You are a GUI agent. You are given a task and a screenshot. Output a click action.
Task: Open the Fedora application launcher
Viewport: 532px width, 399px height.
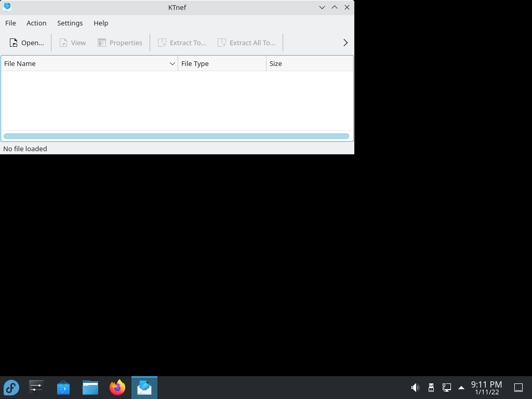click(11, 388)
